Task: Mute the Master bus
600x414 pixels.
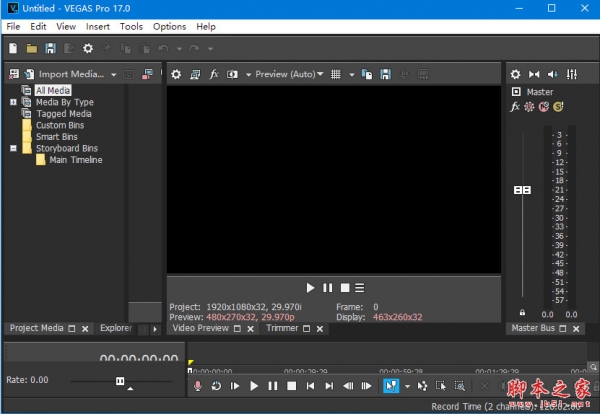Action: click(x=544, y=107)
